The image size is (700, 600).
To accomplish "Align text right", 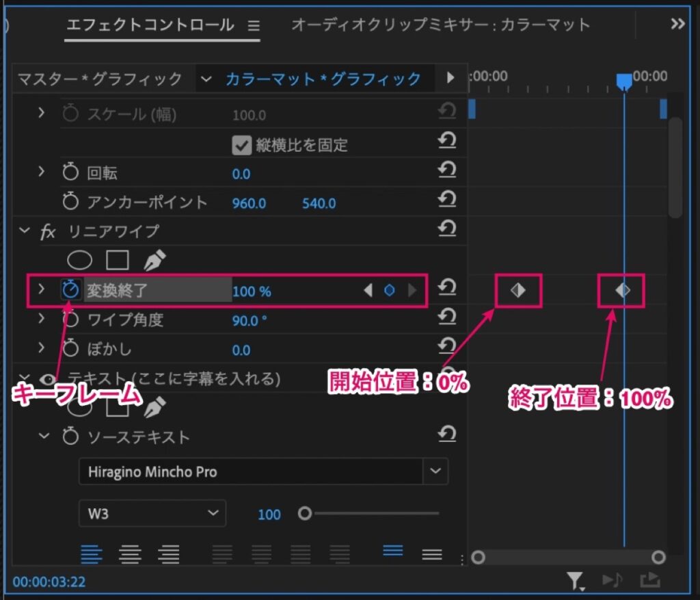I will point(168,554).
